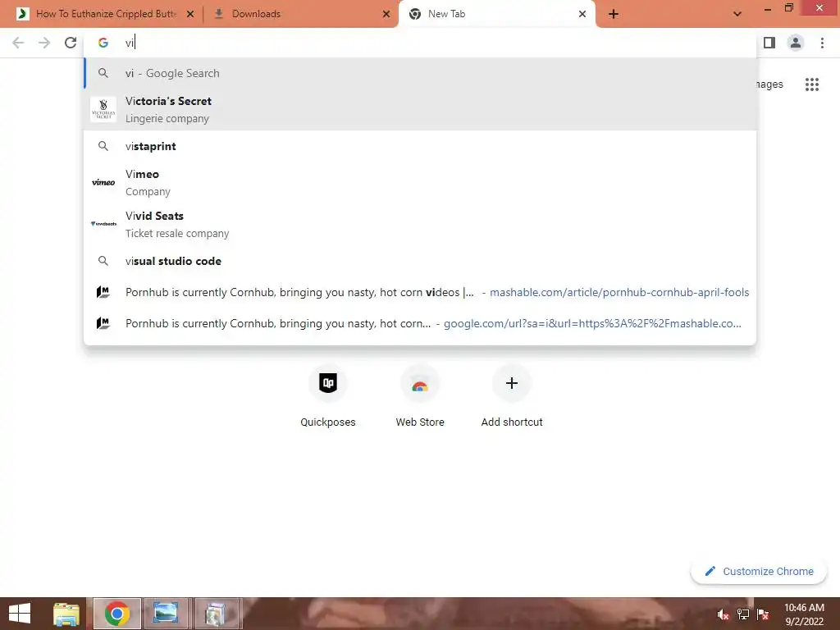Viewport: 840px width, 630px height.
Task: Close the New Tab tab
Action: point(582,14)
